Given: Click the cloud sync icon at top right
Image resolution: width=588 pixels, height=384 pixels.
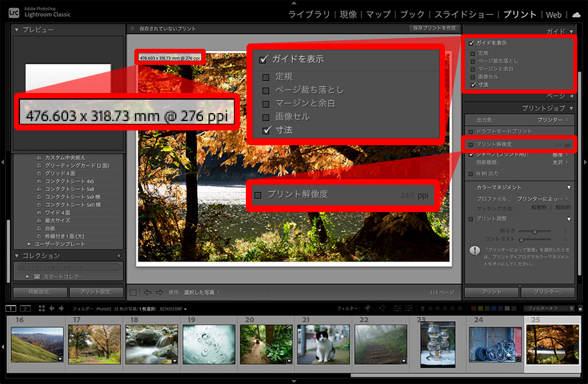Looking at the screenshot, I should 577,14.
